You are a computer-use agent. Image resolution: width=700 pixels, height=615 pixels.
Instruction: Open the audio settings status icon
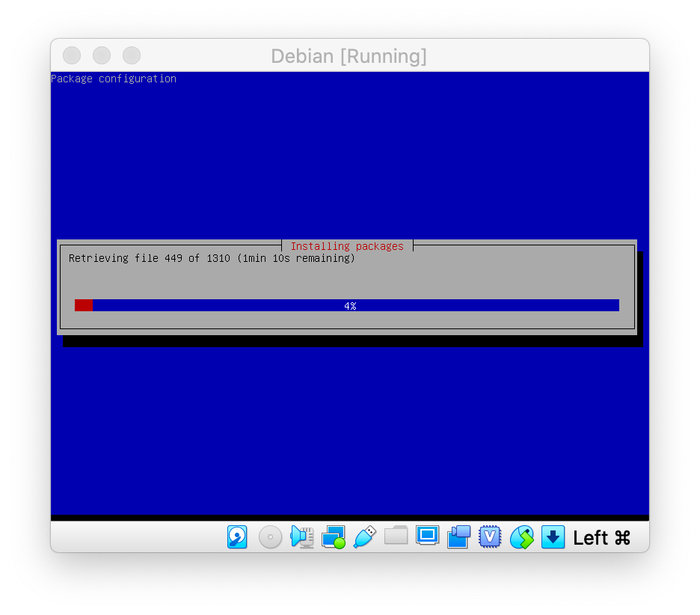coord(302,536)
